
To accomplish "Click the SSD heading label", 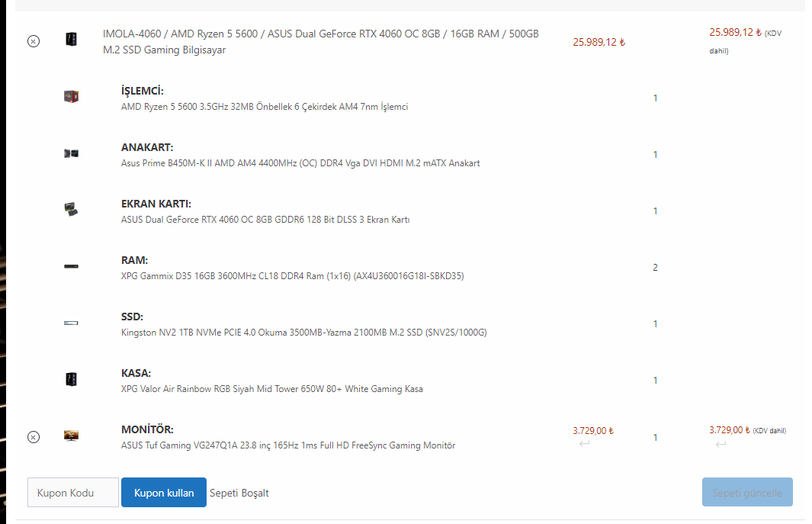I will pyautogui.click(x=132, y=317).
